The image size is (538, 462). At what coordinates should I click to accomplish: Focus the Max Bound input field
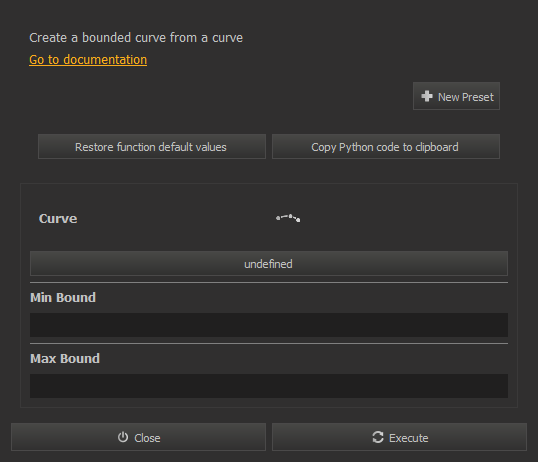tap(269, 386)
